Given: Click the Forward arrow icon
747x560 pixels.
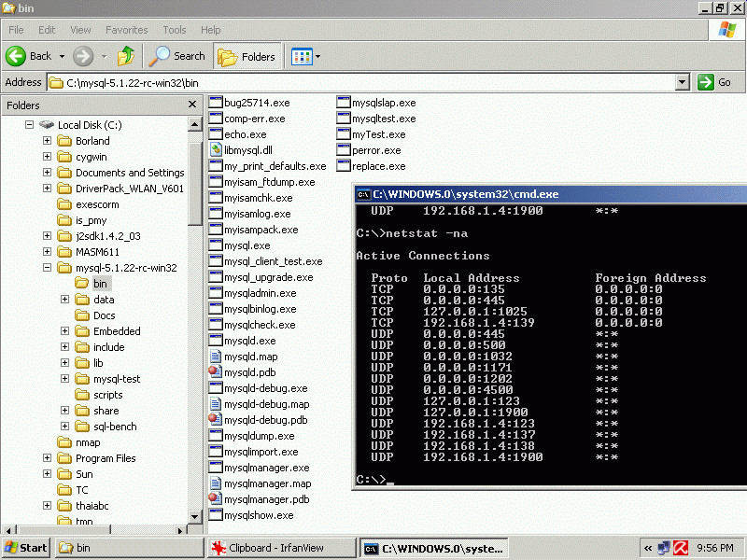Looking at the screenshot, I should point(83,56).
